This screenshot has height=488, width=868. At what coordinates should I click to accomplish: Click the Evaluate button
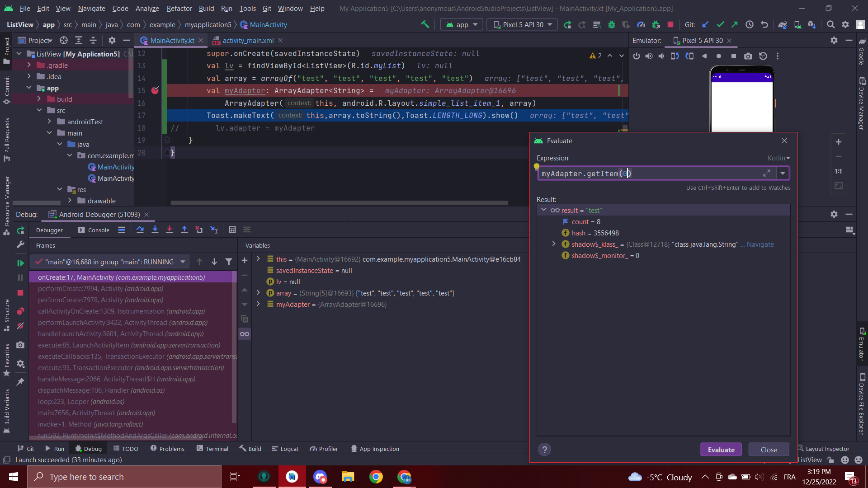(721, 450)
